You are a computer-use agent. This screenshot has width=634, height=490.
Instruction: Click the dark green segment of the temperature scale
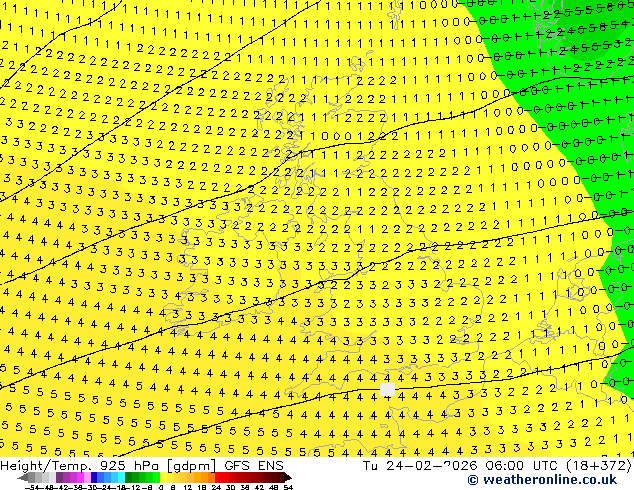[129, 477]
